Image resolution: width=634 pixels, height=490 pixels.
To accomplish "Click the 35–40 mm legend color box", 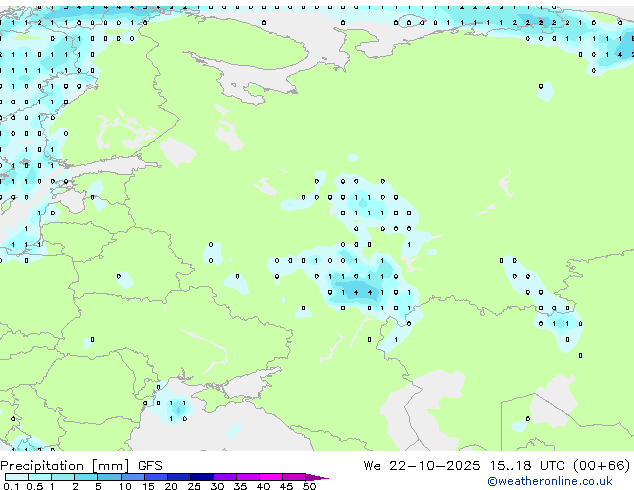I will [x=248, y=477].
